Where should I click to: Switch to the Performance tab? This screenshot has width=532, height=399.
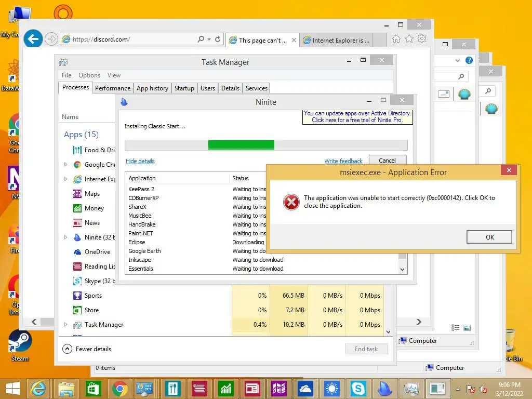(113, 88)
